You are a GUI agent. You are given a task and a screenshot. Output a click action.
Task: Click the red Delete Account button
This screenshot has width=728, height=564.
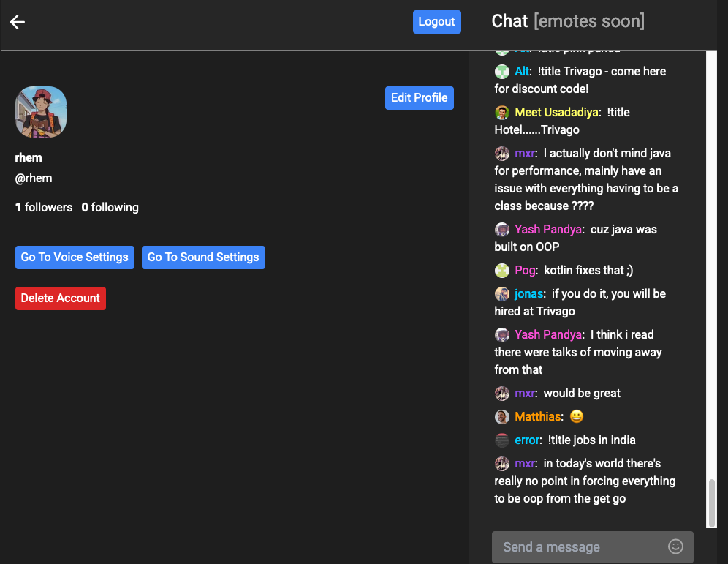tap(60, 298)
